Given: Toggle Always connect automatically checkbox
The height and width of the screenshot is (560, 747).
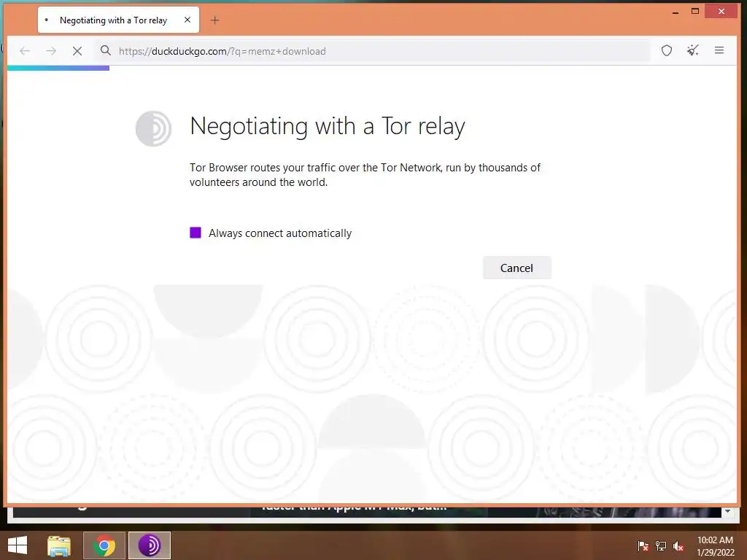Looking at the screenshot, I should [x=196, y=233].
